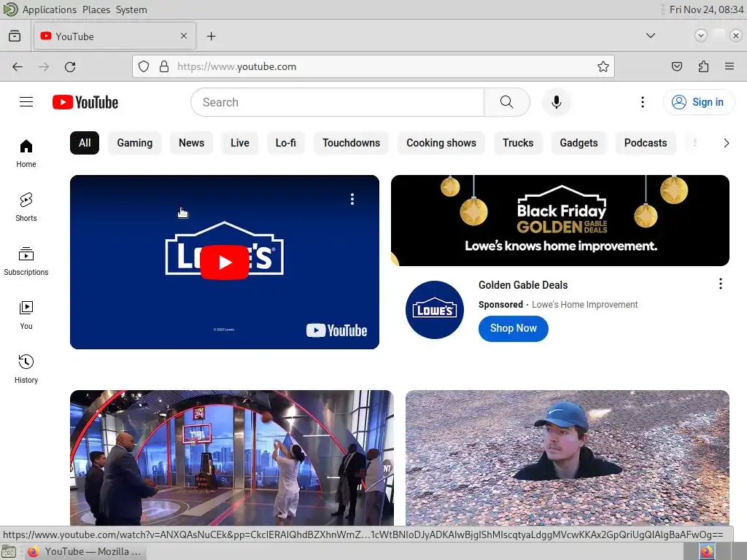The height and width of the screenshot is (560, 747).
Task: Show more category chips arrow
Action: (726, 143)
